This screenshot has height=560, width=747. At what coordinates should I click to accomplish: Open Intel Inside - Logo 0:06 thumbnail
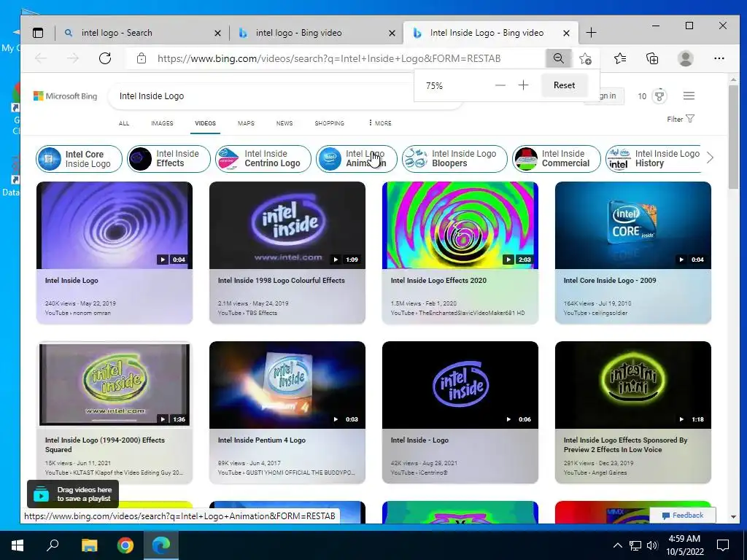point(460,385)
